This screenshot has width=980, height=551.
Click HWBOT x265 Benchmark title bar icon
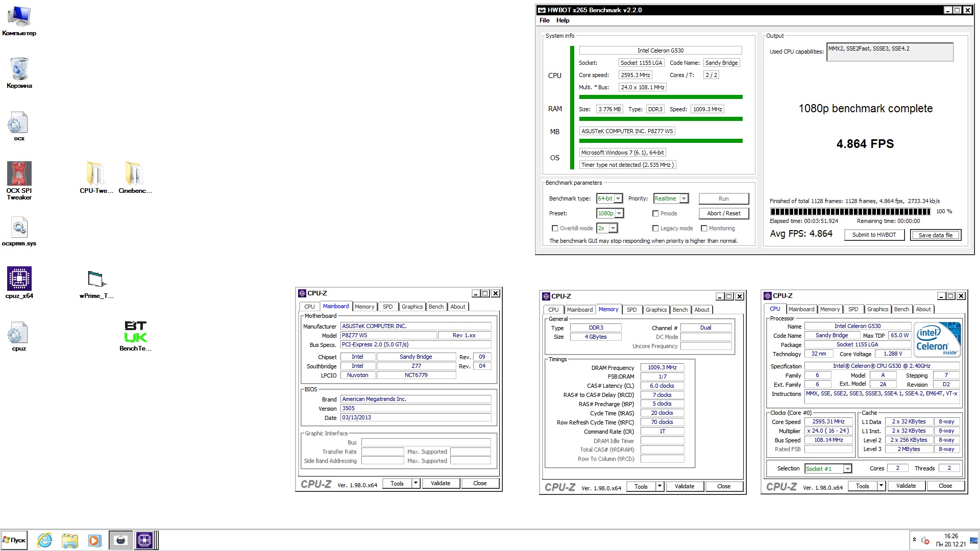(x=542, y=10)
